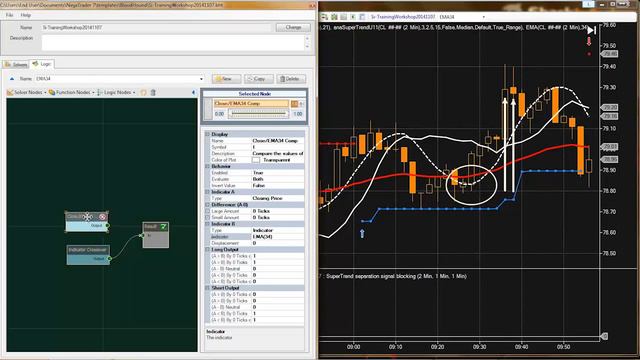
Task: Collapse the Long Output section
Action: pyautogui.click(x=207, y=249)
